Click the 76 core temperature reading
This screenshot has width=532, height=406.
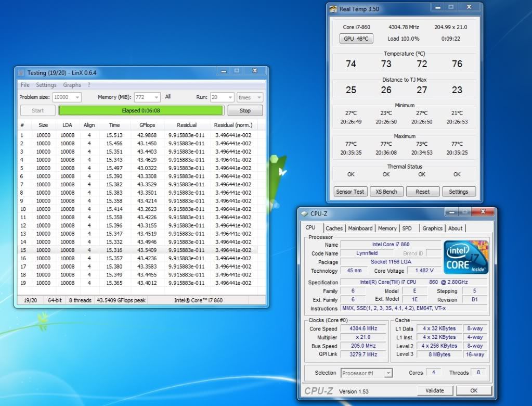[x=457, y=64]
